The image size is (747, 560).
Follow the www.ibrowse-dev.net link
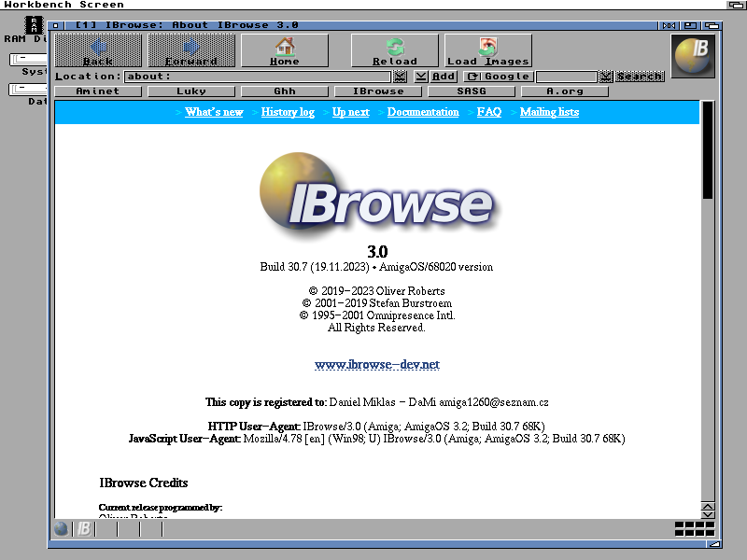pyautogui.click(x=376, y=365)
